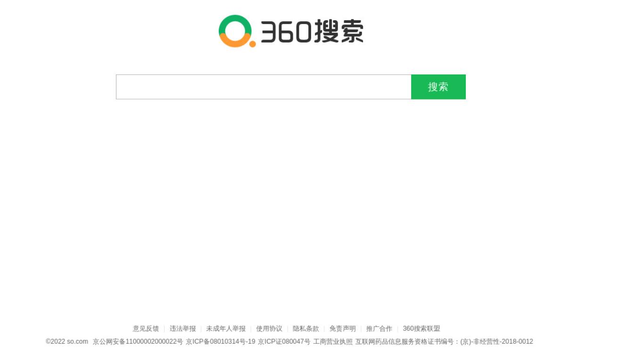Click the green 搜索 button
Viewport: 644px width, 348px height.
tap(438, 87)
